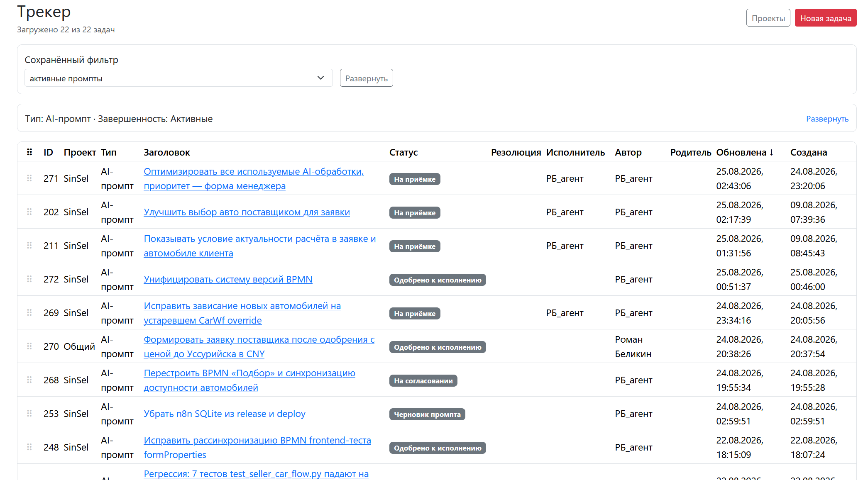Sort by the Автор column header
Viewport: 868px width, 480px height.
coord(628,152)
